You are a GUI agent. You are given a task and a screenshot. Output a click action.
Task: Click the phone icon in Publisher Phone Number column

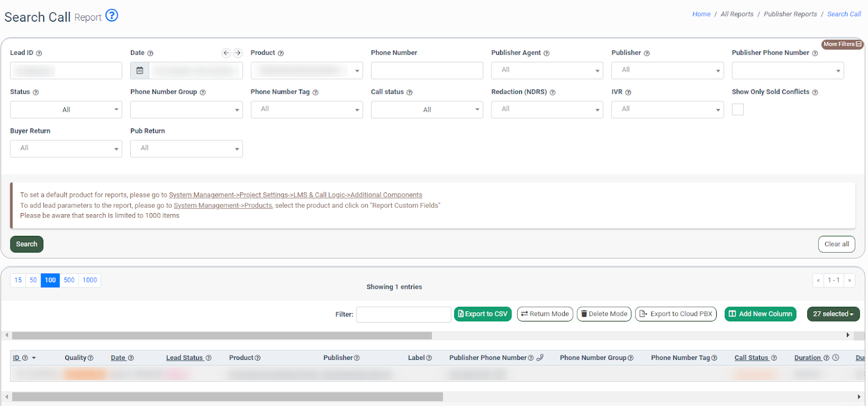click(540, 358)
